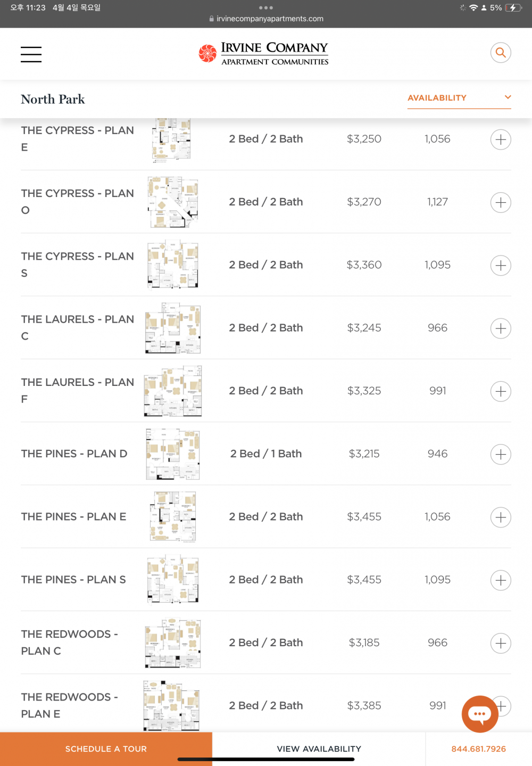532x766 pixels.
Task: View The Pines Plan S floor plan thumbnail
Action: click(173, 579)
